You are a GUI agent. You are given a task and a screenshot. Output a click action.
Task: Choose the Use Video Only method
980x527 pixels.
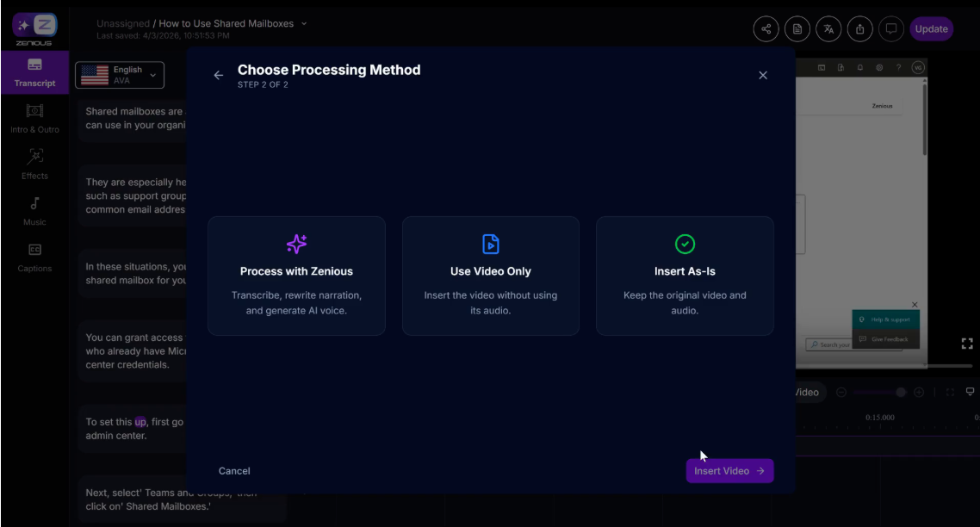(x=490, y=276)
